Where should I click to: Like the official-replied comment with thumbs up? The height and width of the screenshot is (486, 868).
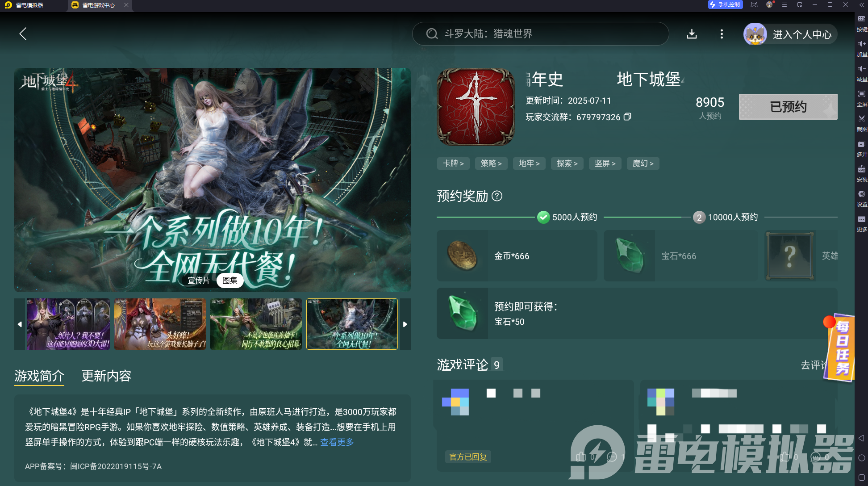(x=581, y=457)
